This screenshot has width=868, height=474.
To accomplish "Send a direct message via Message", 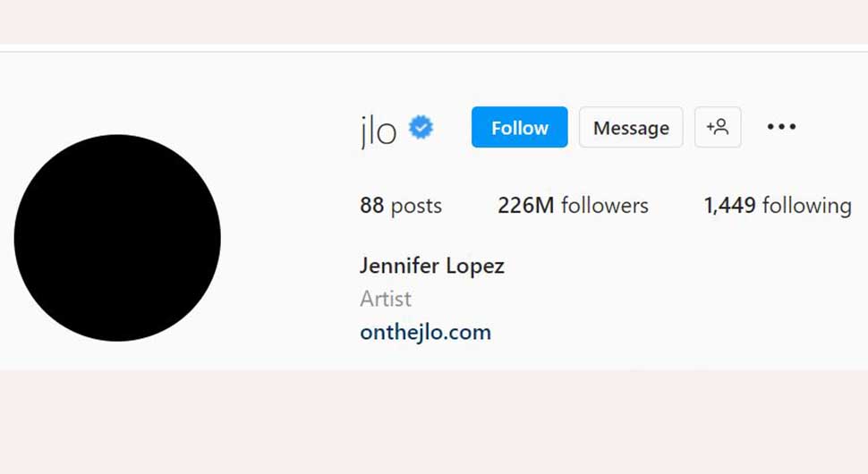I will click(631, 127).
